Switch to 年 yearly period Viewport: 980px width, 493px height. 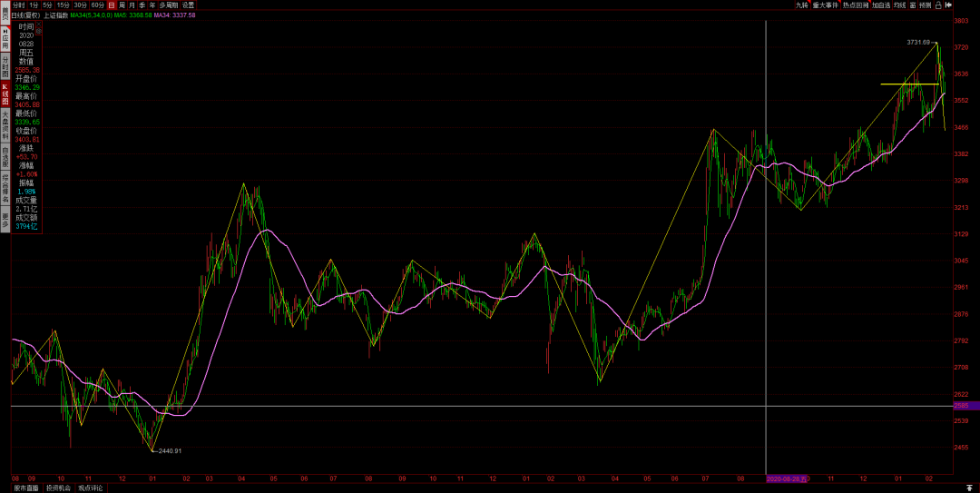152,5
